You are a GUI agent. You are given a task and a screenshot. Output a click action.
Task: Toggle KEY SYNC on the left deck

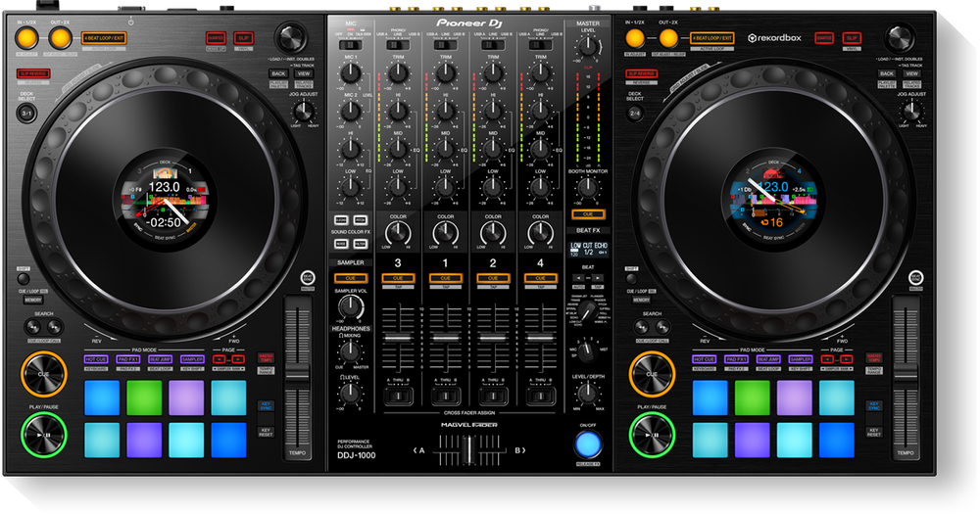pos(267,406)
